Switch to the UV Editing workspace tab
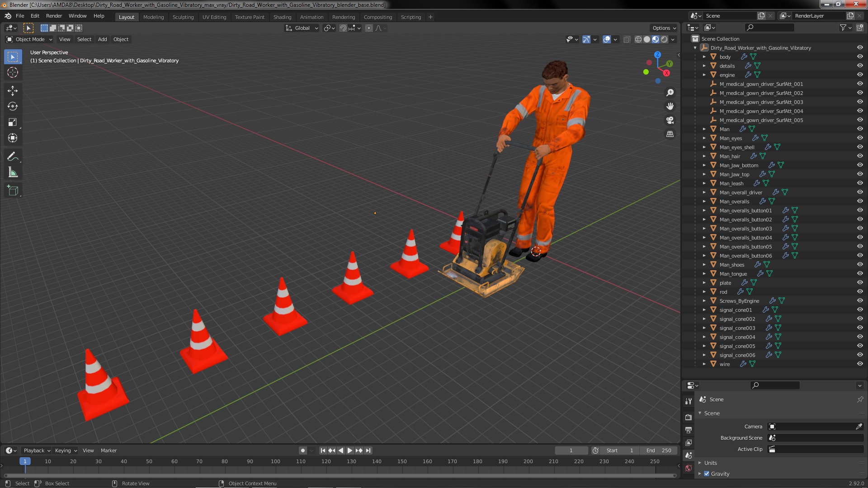This screenshot has width=868, height=488. pos(214,17)
